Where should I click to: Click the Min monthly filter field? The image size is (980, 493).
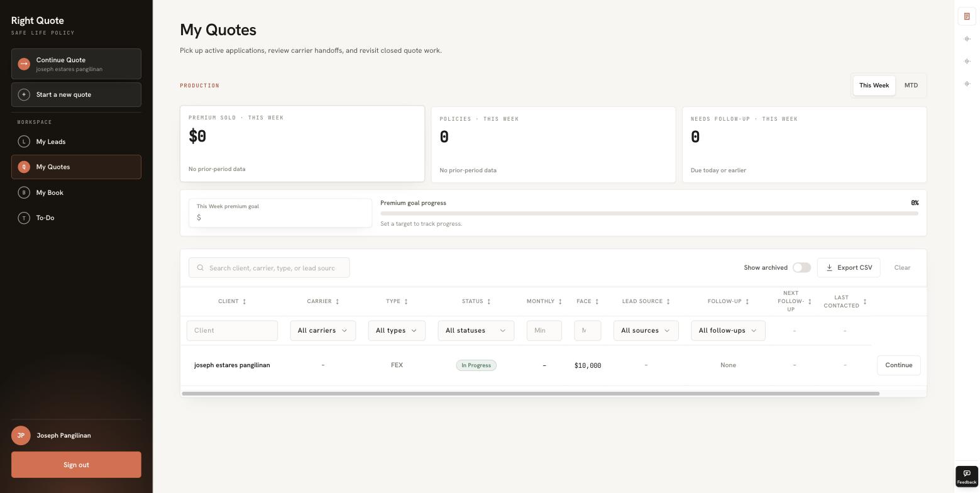[544, 331]
